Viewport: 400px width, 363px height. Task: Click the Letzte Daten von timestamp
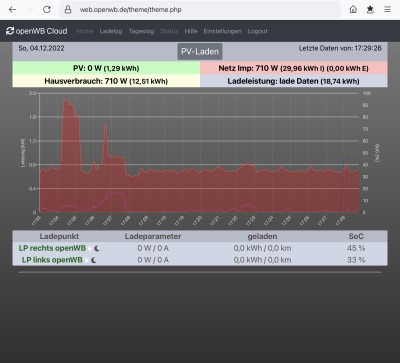point(340,48)
